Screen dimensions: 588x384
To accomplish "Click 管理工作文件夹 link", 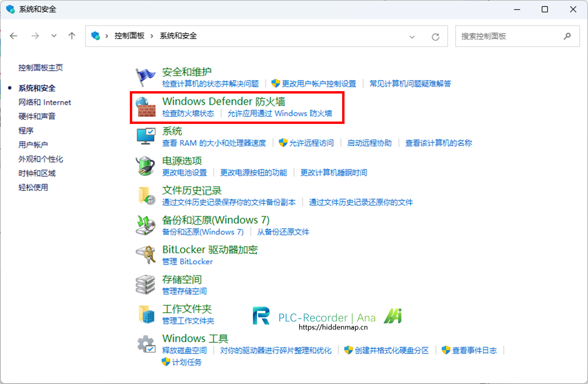I will click(x=188, y=320).
